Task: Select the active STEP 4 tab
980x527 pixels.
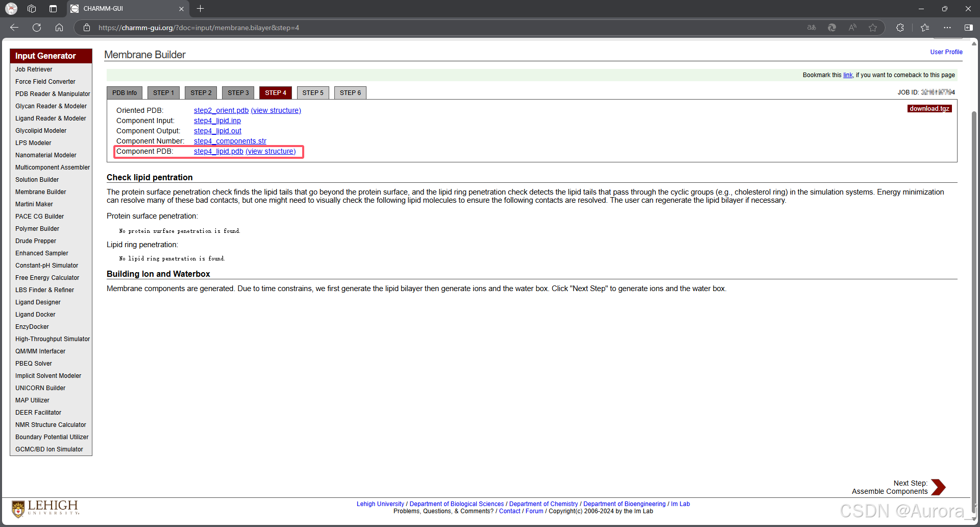Action: (276, 93)
